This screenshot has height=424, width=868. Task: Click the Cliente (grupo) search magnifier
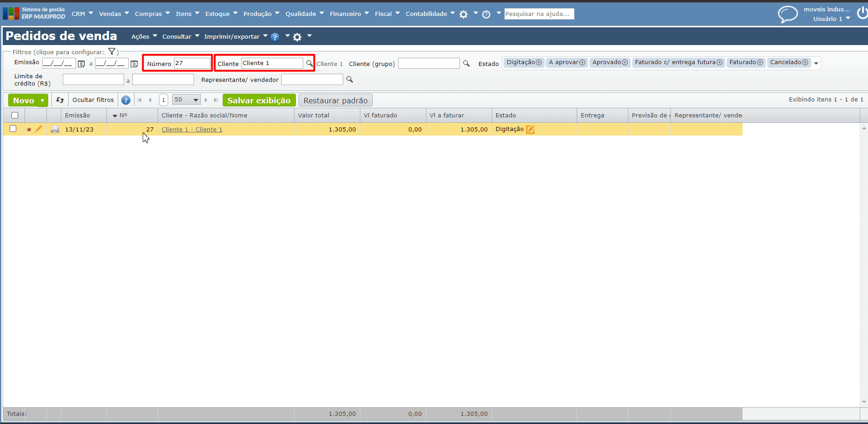466,64
